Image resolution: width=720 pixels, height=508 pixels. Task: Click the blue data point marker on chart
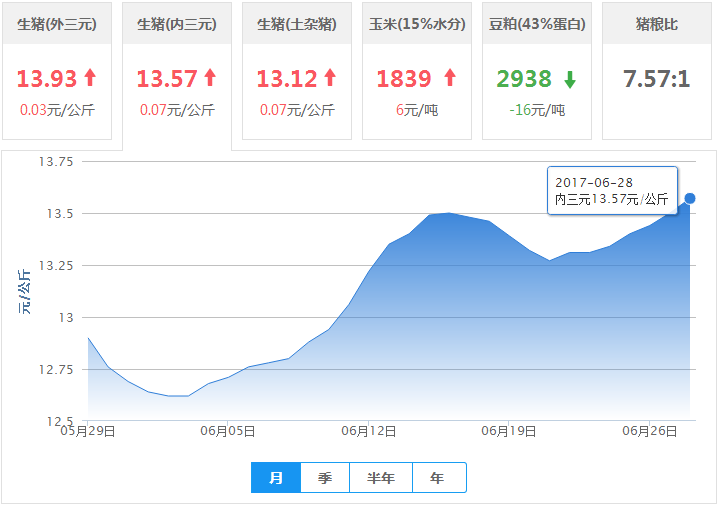point(690,198)
